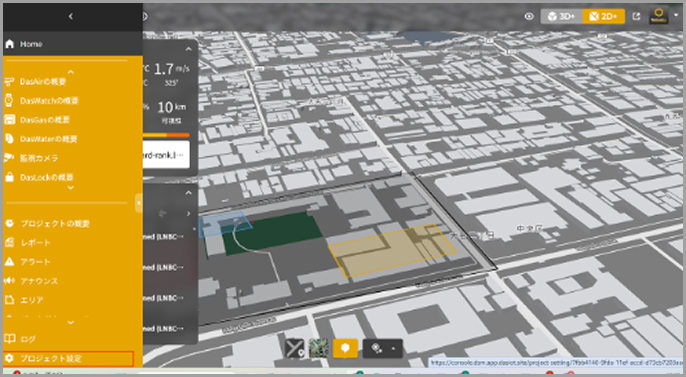Open the account dropdown arrow
This screenshot has width=686, height=377.
(676, 15)
